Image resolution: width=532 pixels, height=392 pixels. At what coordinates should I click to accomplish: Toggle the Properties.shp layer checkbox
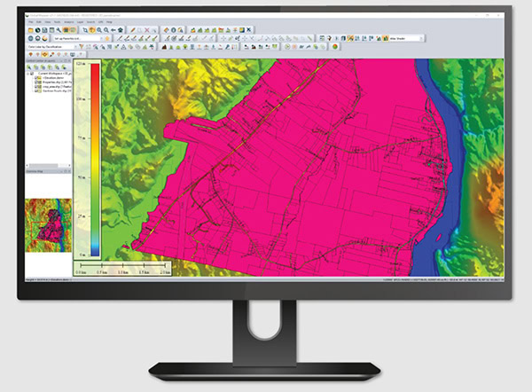36,82
